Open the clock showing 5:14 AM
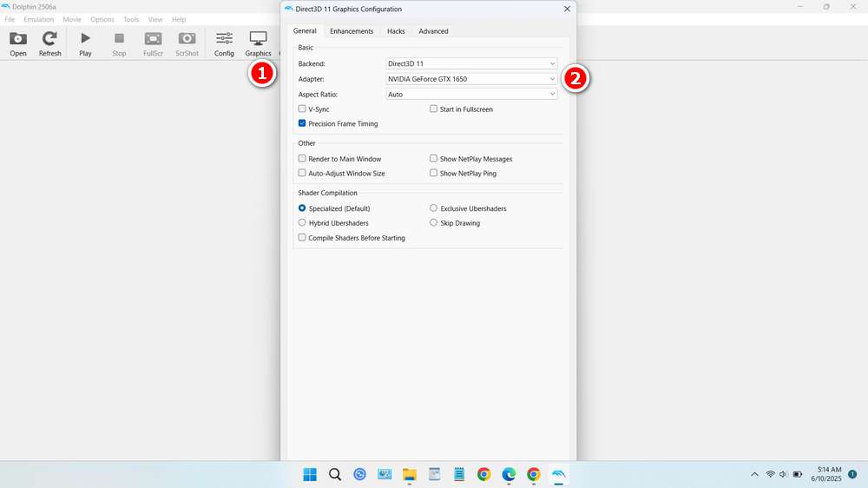Screen dimensions: 868x488 829,470
